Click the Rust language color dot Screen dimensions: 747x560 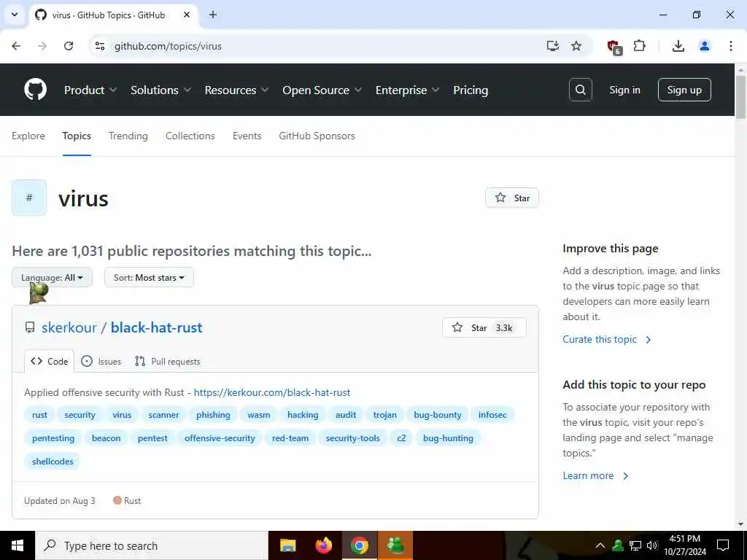pos(117,500)
